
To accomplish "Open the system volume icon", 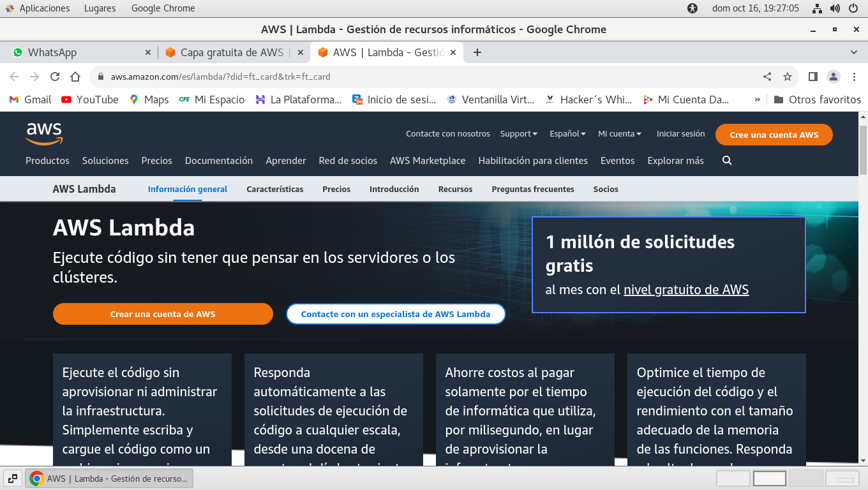I will 835,8.
